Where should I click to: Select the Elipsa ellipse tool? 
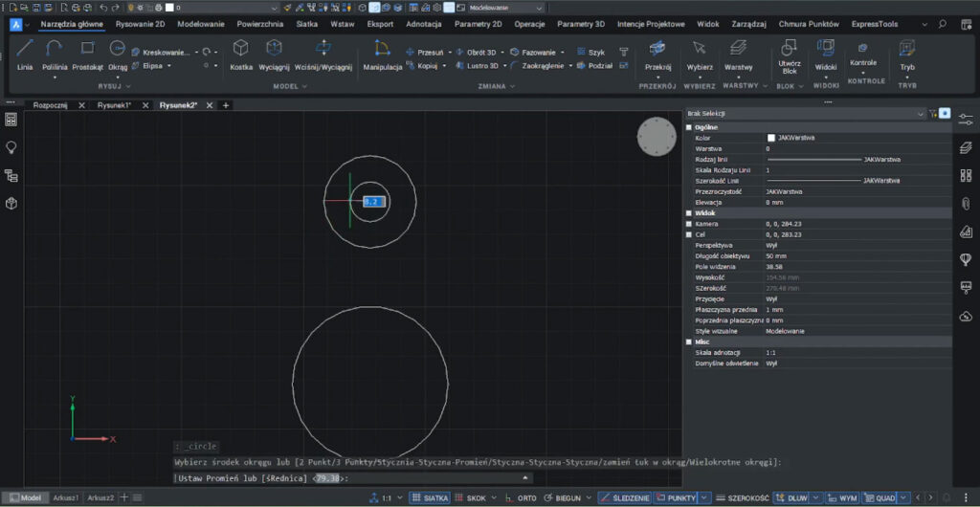[x=147, y=66]
